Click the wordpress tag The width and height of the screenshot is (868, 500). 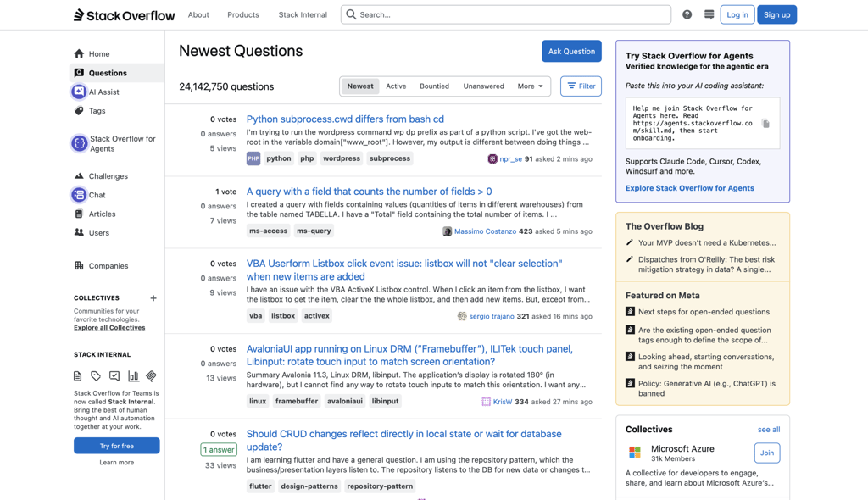pos(342,158)
